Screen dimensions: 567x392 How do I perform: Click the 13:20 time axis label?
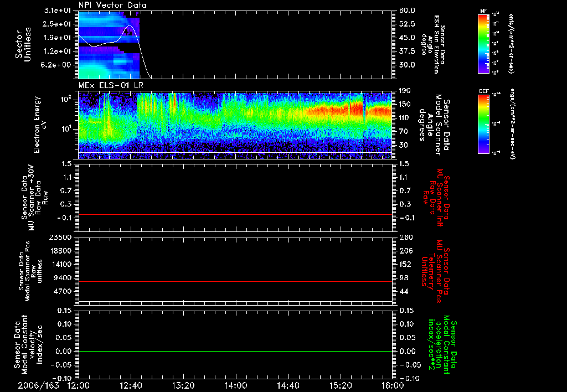coord(183,385)
